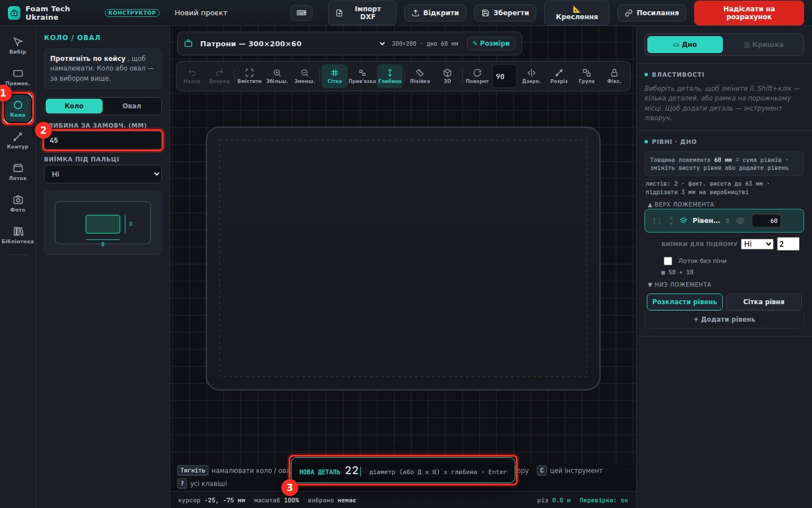Open the Бібліотека library
Screen dimensions: 812x508
pos(17,235)
